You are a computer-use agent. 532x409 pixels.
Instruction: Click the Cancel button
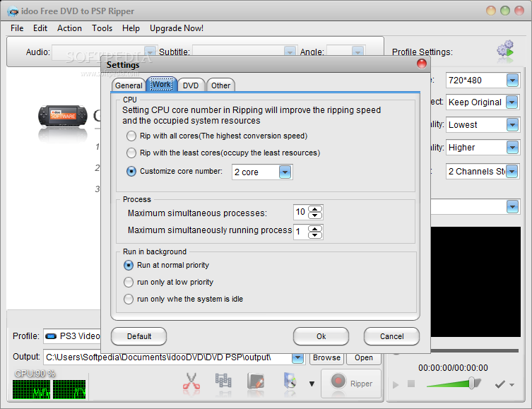391,336
